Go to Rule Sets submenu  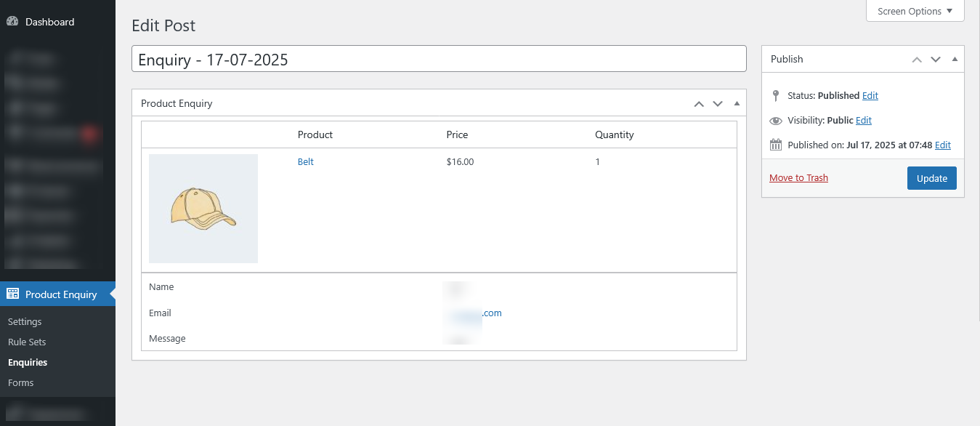tap(27, 342)
